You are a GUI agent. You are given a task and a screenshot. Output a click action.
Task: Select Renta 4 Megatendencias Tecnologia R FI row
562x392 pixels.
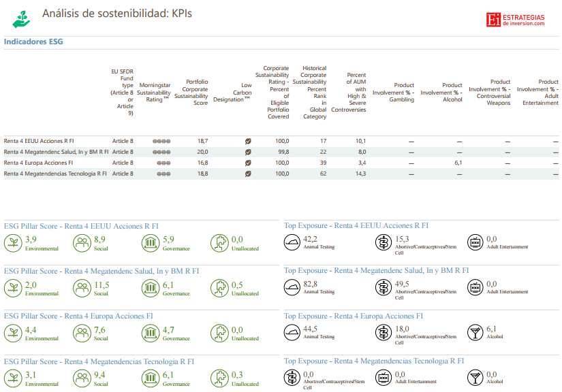point(55,174)
